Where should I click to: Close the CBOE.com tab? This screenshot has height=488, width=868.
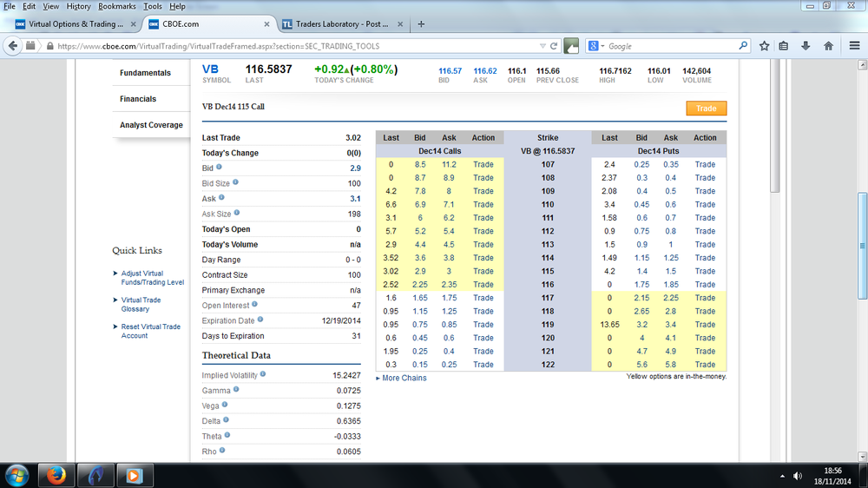pos(266,24)
